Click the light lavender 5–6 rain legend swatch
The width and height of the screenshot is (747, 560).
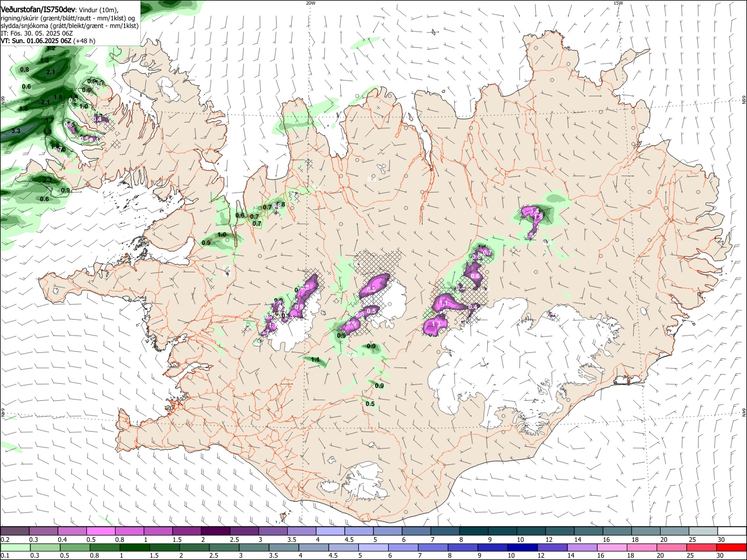pos(372,547)
